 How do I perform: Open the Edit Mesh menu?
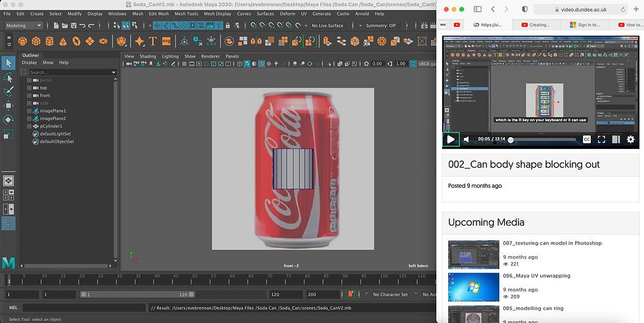158,14
